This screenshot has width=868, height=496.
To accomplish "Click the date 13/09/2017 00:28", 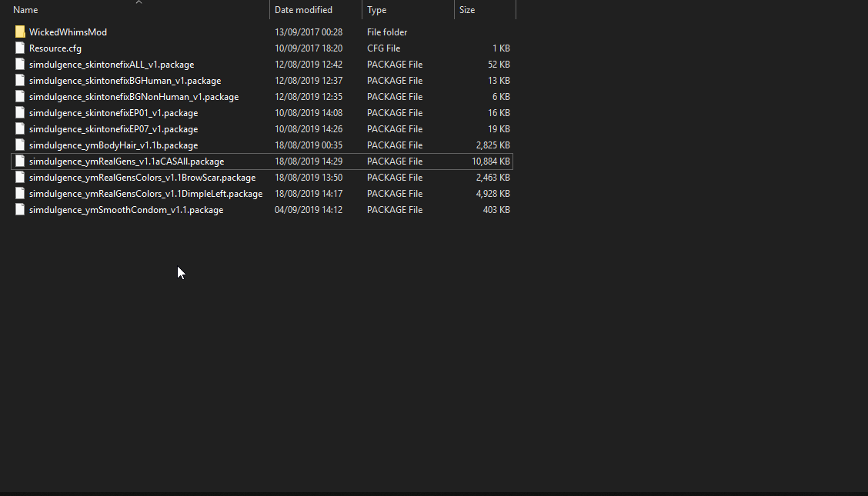I will [309, 32].
